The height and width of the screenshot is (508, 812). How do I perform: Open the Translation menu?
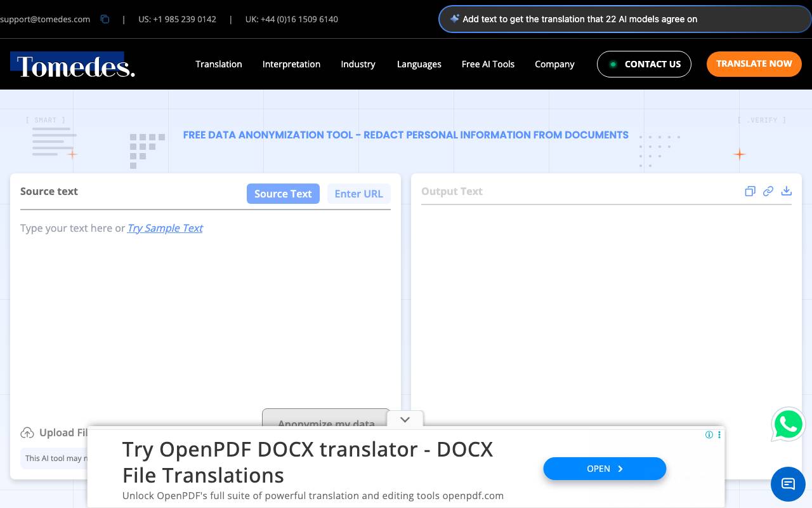(219, 64)
